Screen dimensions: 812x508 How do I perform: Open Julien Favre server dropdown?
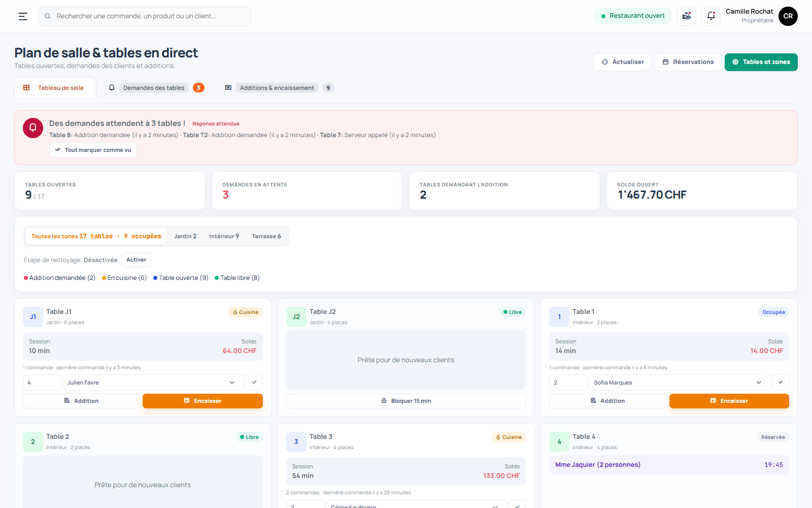(153, 383)
